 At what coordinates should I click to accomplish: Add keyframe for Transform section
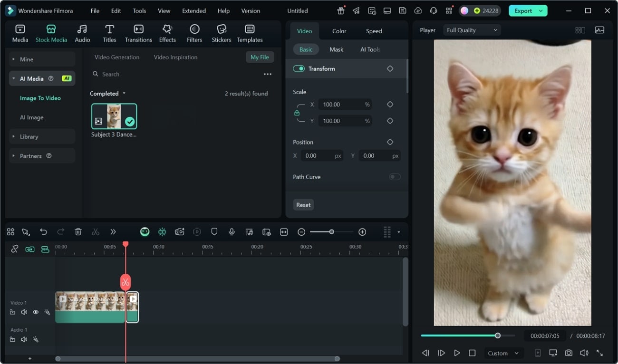point(390,69)
